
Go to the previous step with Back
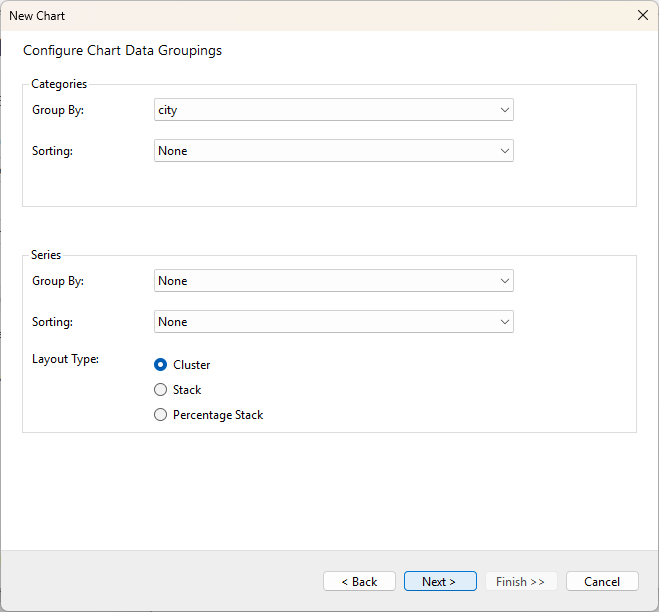click(359, 581)
